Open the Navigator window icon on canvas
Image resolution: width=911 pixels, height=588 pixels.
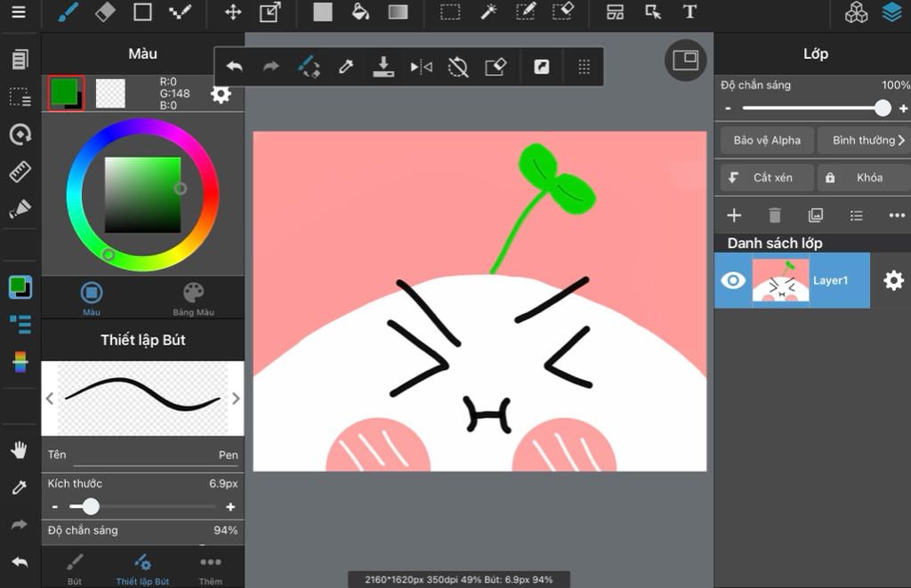point(686,60)
